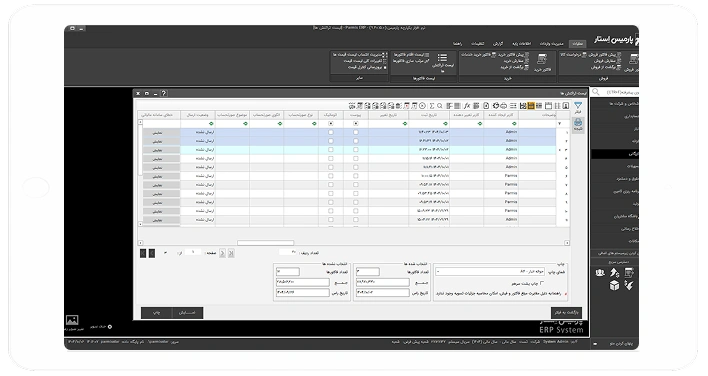This screenshot has width=708, height=376.
Task: Open filter dropdown under تاریخ تغییر column
Action: [405, 124]
